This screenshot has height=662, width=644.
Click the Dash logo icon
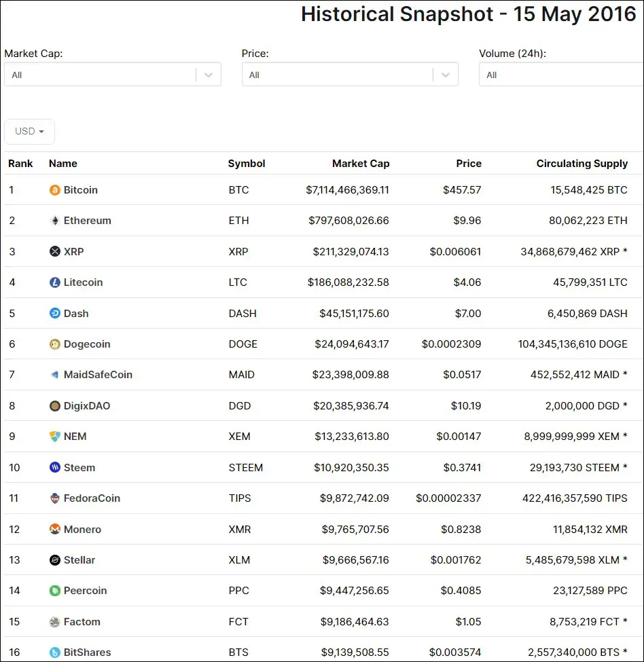click(55, 313)
